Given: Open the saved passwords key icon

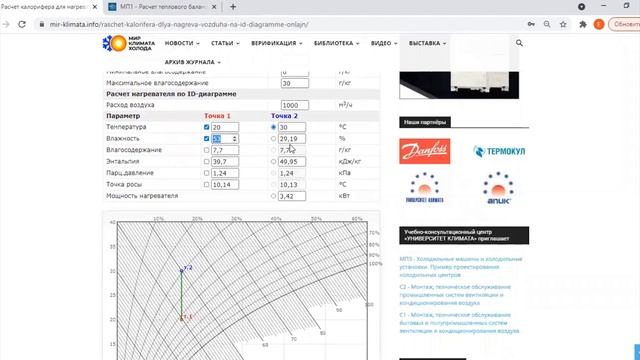Looking at the screenshot, I should coord(531,24).
